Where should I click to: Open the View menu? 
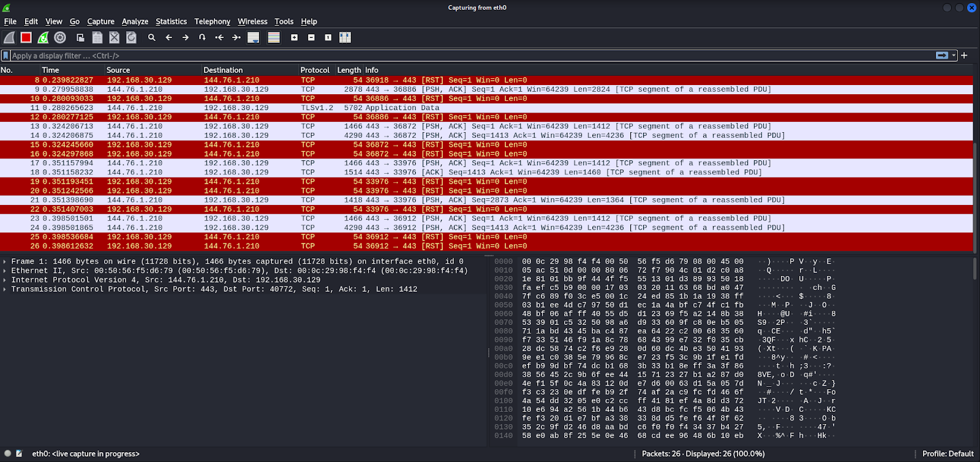54,21
